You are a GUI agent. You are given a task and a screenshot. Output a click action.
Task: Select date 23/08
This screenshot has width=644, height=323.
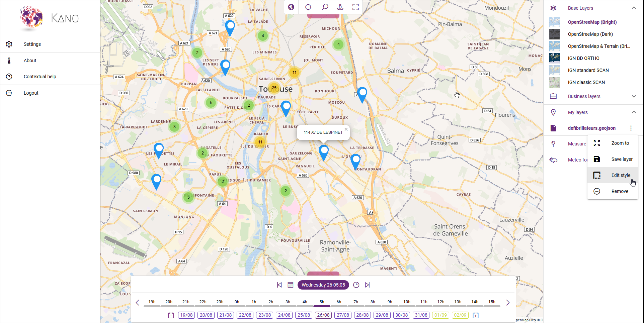tap(265, 315)
